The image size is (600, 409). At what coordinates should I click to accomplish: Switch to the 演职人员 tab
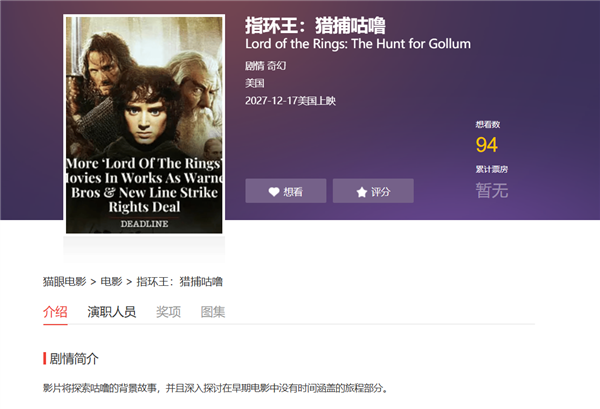pyautogui.click(x=111, y=312)
